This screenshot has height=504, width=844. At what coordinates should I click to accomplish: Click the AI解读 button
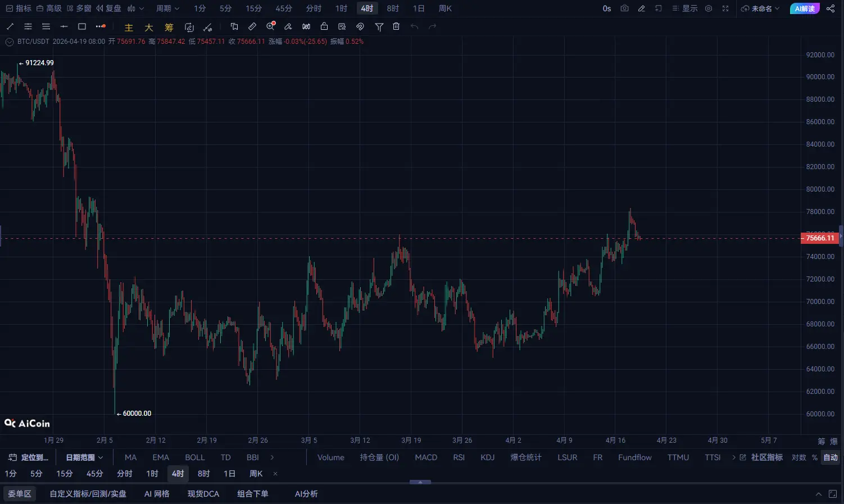(805, 8)
